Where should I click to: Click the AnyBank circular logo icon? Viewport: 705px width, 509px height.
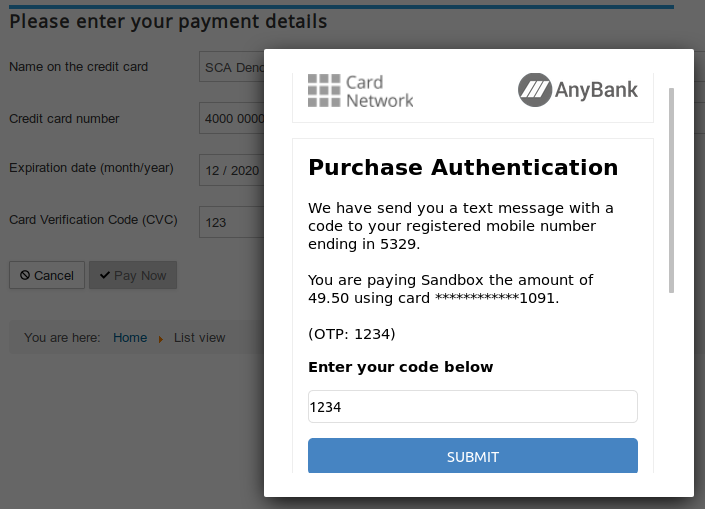[535, 90]
